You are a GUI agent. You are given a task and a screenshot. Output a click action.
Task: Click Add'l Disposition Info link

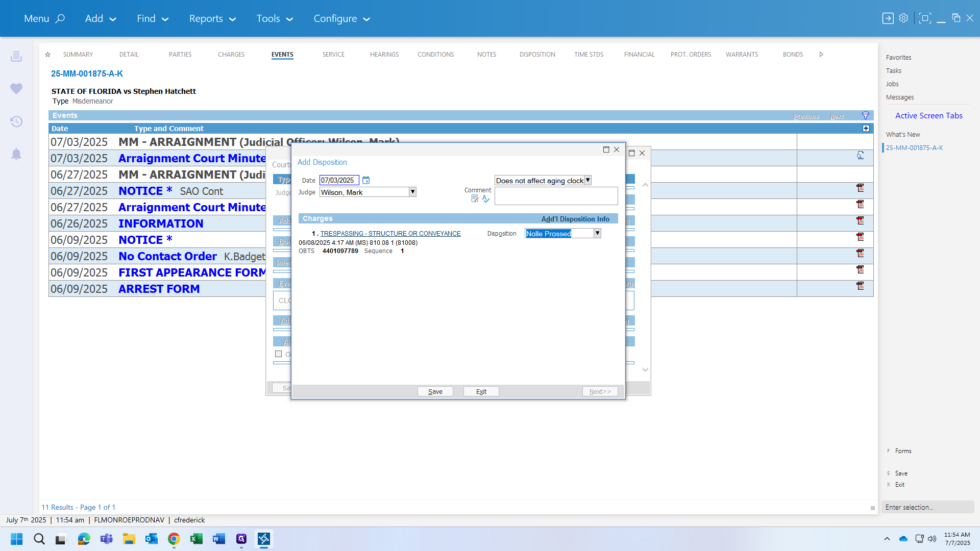(x=575, y=219)
